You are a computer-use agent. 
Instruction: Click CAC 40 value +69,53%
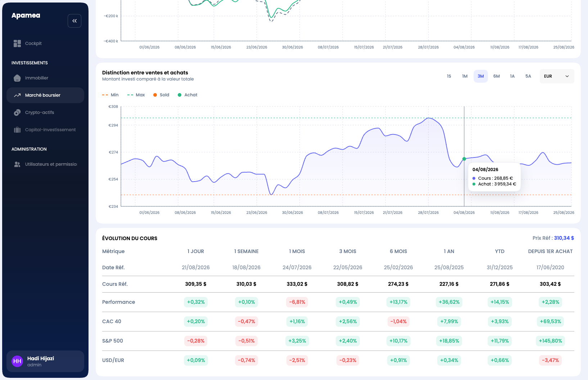coord(550,321)
